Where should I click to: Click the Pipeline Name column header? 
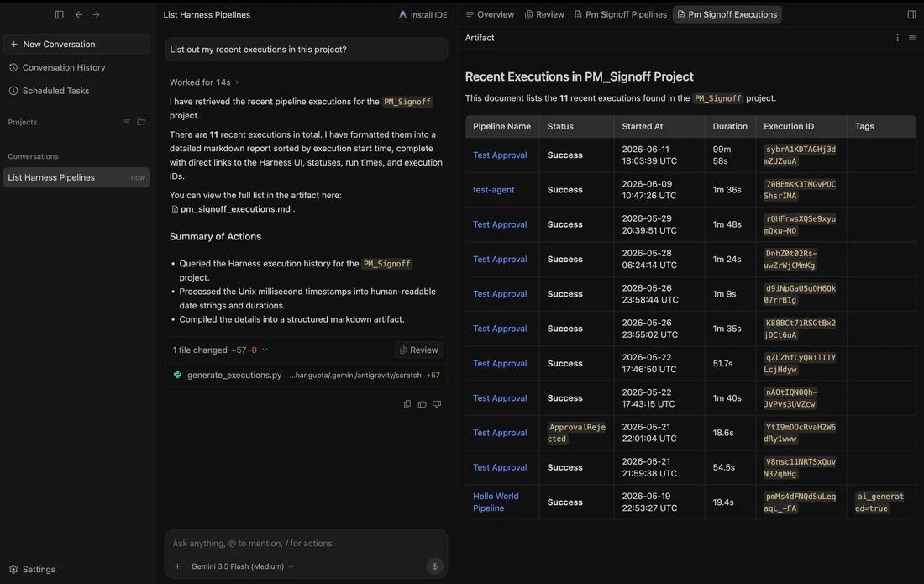(501, 126)
